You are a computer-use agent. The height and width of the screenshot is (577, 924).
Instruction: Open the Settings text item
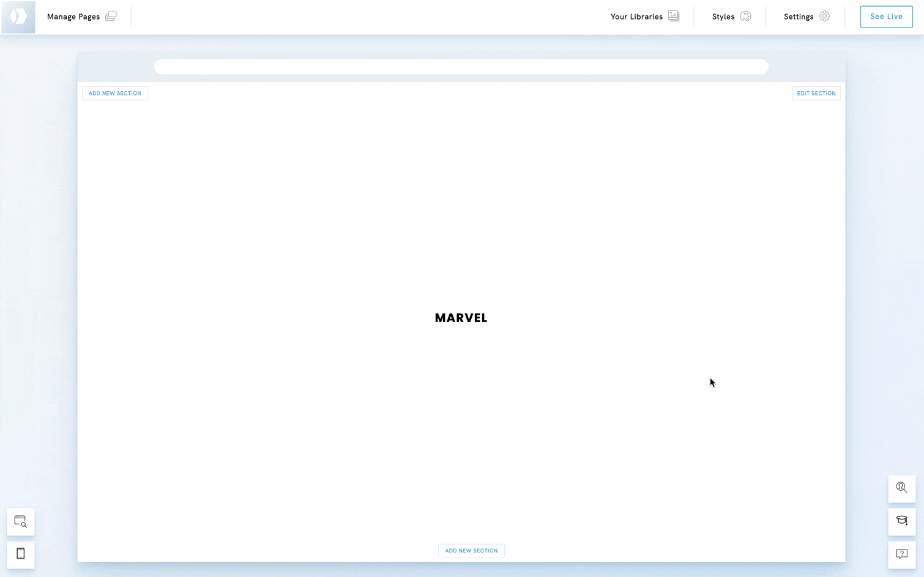tap(799, 17)
